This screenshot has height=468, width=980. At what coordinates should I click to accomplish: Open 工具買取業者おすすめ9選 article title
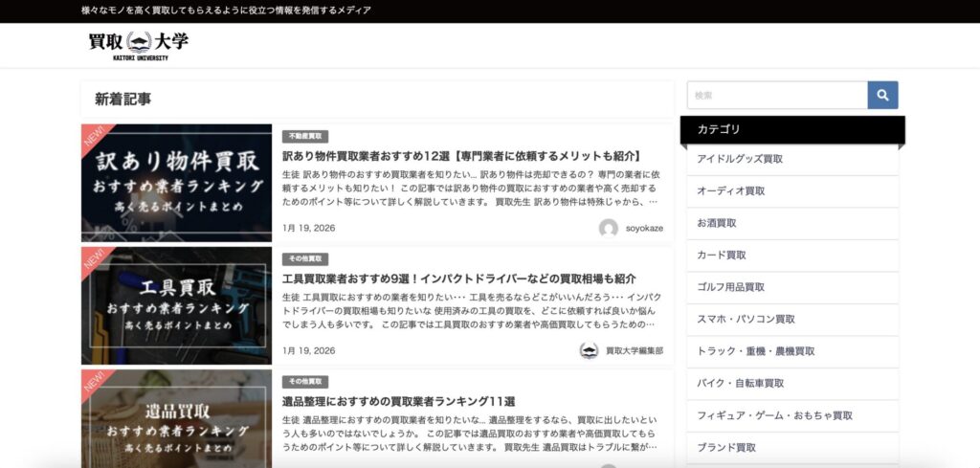pyautogui.click(x=458, y=279)
